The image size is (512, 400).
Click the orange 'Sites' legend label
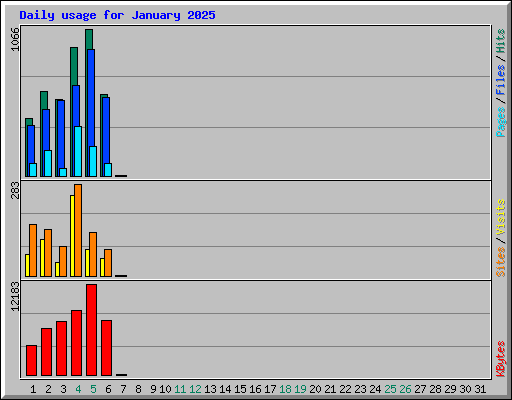[500, 262]
